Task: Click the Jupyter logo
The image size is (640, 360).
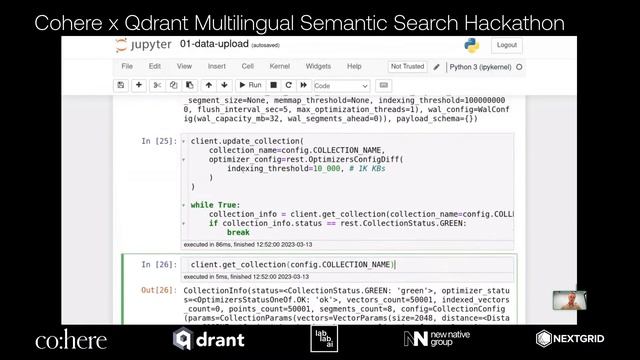Action: pyautogui.click(x=143, y=44)
